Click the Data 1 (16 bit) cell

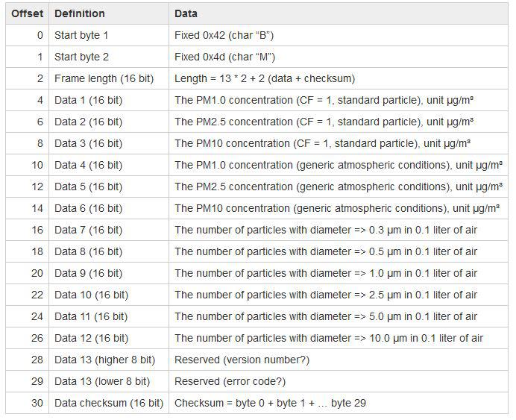point(109,100)
